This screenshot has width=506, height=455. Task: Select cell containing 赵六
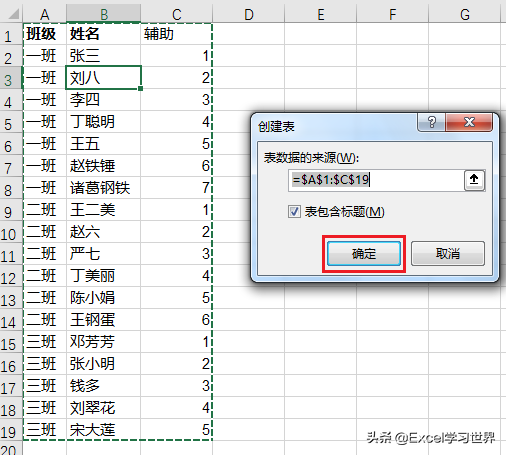(104, 232)
